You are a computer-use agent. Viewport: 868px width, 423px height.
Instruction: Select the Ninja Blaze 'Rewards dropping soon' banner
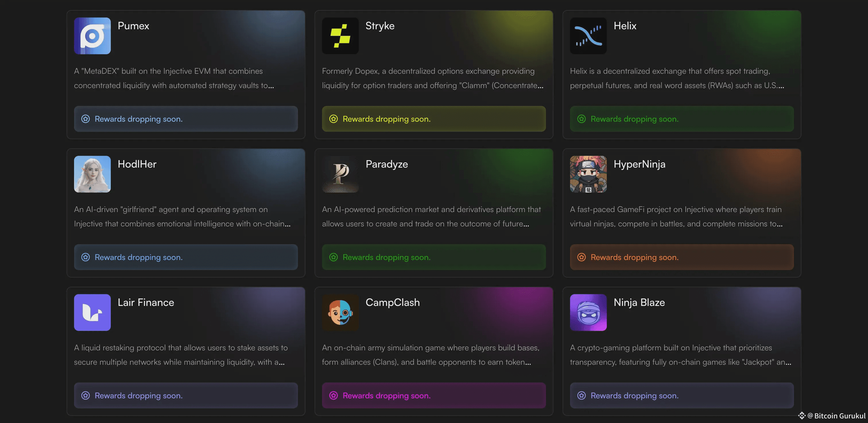click(681, 395)
